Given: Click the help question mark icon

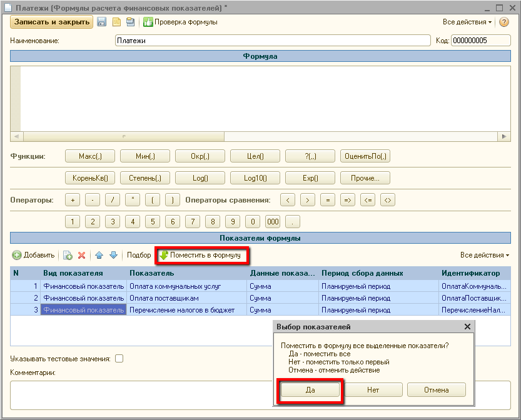Looking at the screenshot, I should pos(504,22).
